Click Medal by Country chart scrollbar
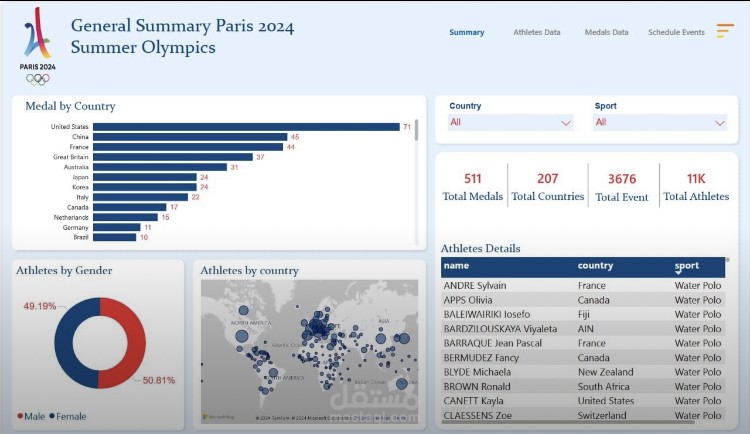750x434 pixels. pyautogui.click(x=417, y=130)
